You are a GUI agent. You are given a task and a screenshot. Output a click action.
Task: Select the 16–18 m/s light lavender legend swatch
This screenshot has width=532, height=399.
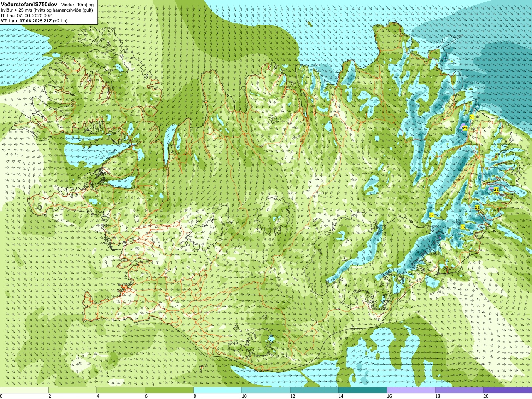coord(411,390)
